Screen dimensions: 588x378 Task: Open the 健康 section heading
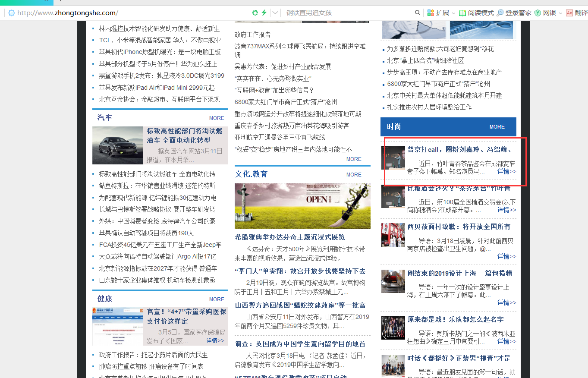pos(105,299)
